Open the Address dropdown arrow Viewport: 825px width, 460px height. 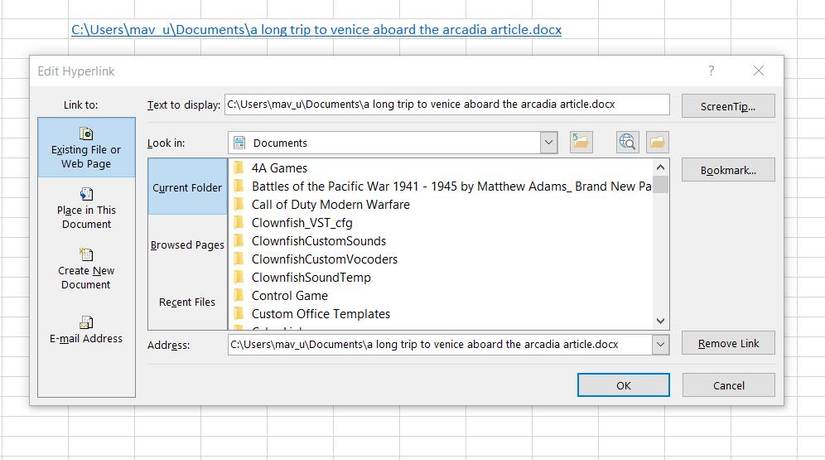click(659, 344)
